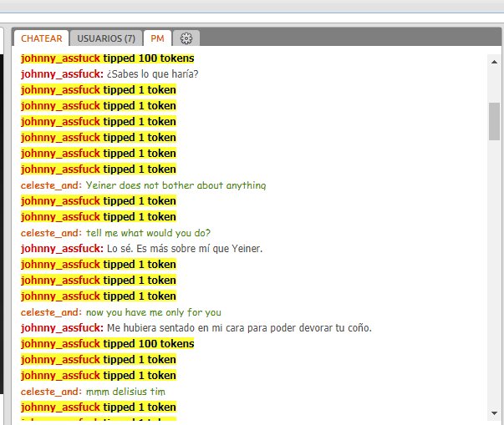Click the chat scrollbar down arrow
Viewport: 504px width, 425px height.
click(494, 413)
